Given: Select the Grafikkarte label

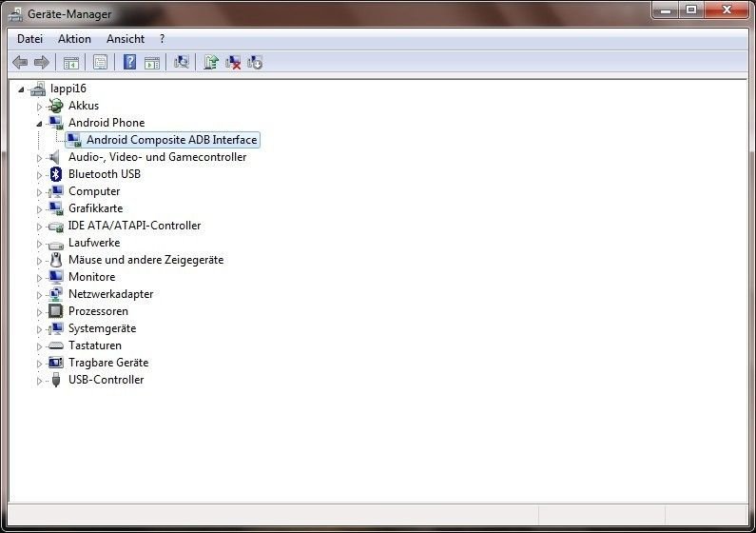Looking at the screenshot, I should (95, 208).
